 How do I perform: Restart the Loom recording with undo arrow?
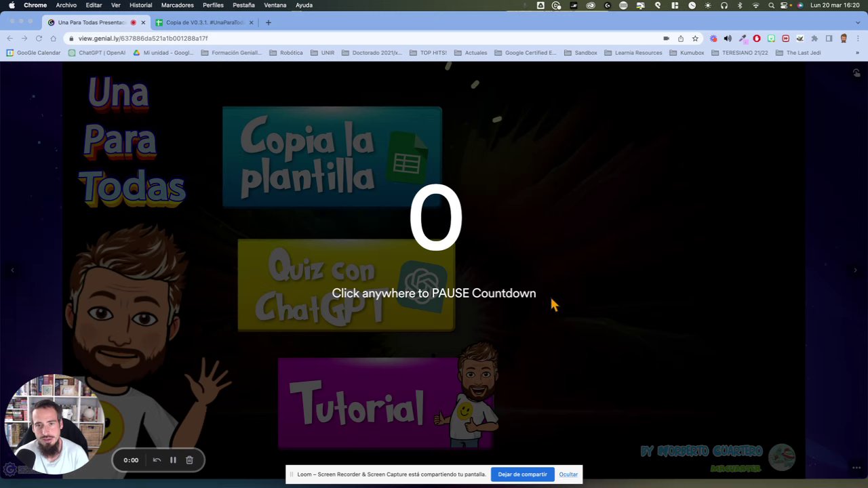(x=157, y=460)
